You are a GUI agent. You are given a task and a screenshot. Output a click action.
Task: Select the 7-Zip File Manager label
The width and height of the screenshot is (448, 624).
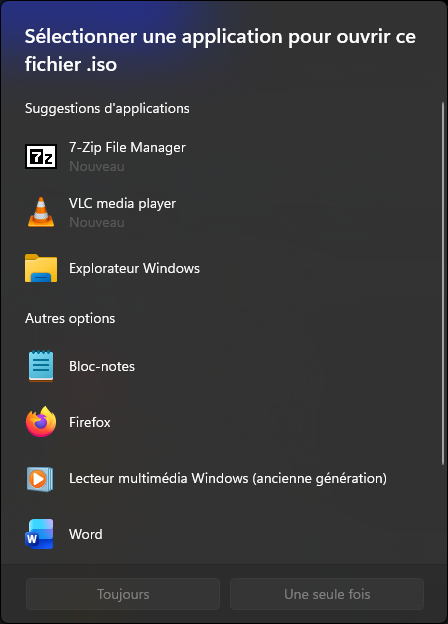(127, 148)
